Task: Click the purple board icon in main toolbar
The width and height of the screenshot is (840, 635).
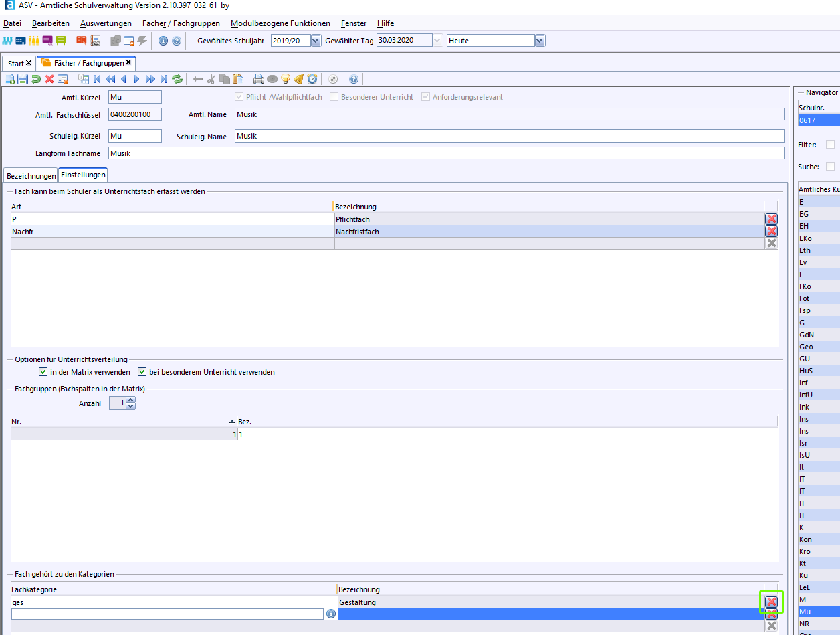Action: pos(47,41)
